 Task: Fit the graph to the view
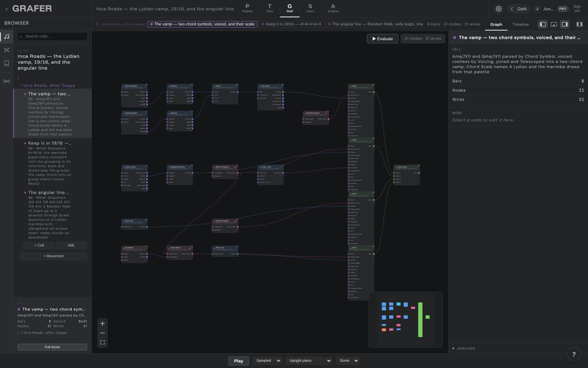tap(102, 343)
